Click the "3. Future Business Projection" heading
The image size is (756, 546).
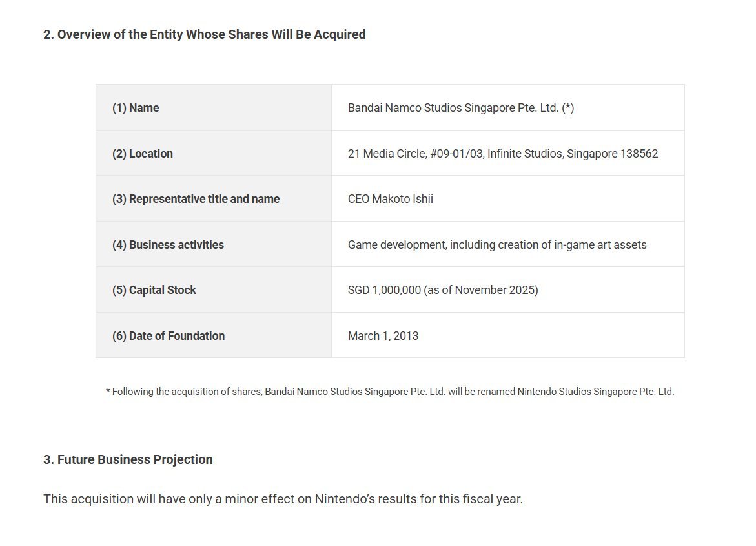[x=128, y=460]
